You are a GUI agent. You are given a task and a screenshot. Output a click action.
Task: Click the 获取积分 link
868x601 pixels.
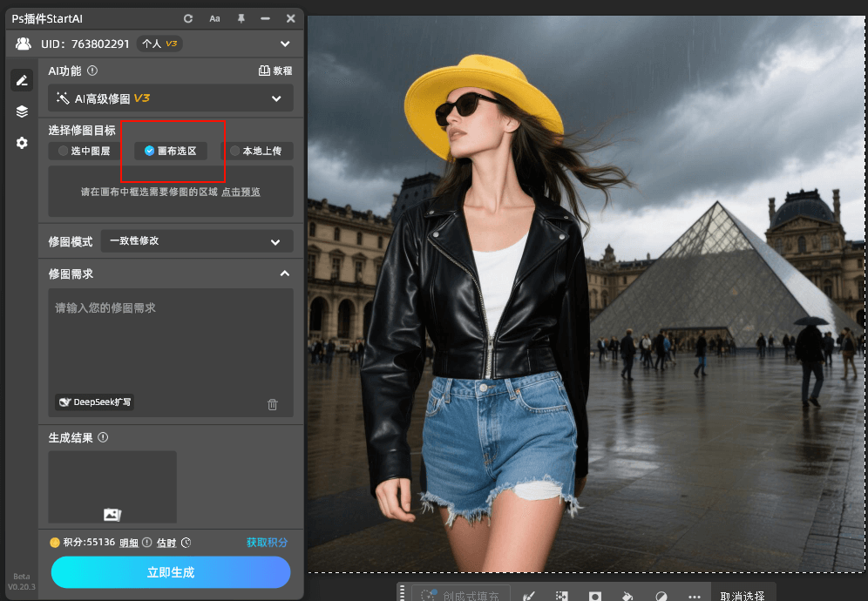(267, 543)
